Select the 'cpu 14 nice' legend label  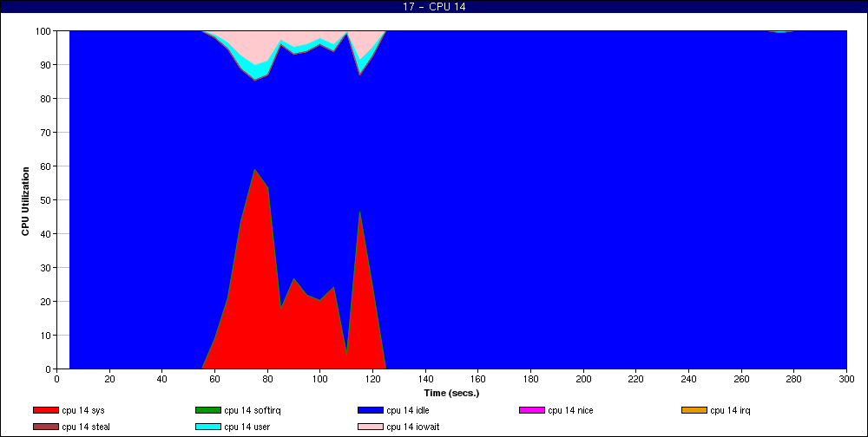pos(570,410)
